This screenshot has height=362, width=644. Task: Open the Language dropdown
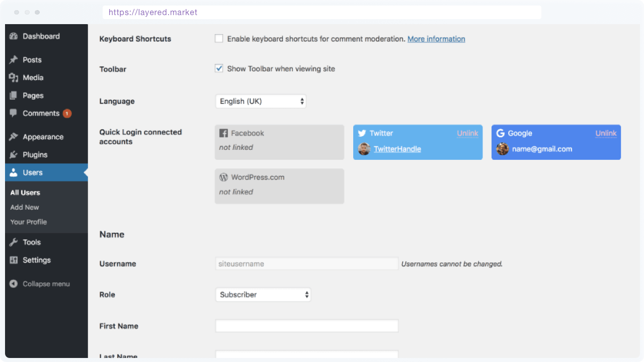coord(261,101)
